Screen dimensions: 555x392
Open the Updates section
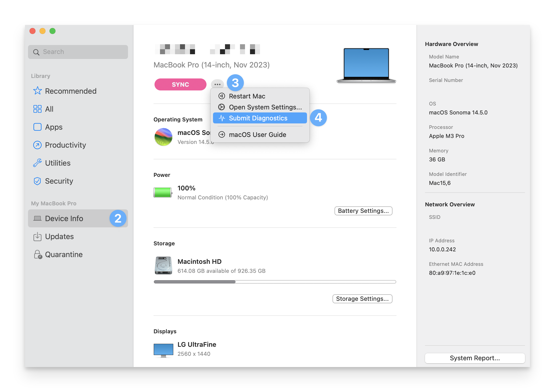(x=59, y=236)
